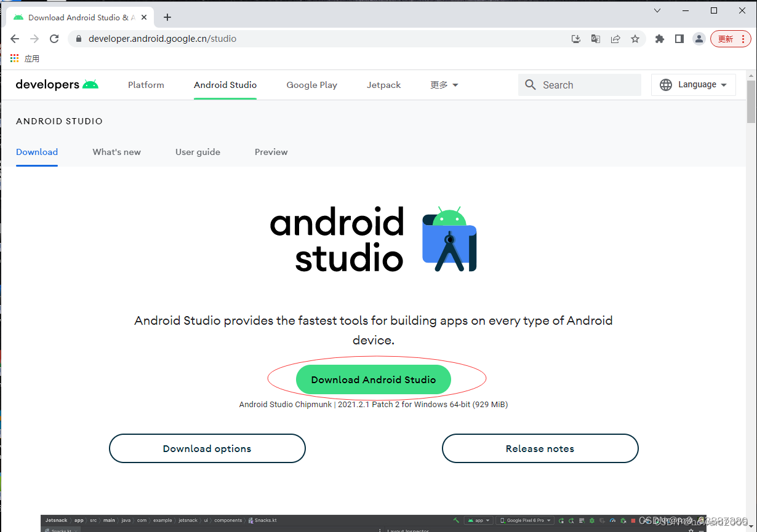This screenshot has height=532, width=757.
Task: Open the Chrome profile avatar
Action: pyautogui.click(x=699, y=39)
